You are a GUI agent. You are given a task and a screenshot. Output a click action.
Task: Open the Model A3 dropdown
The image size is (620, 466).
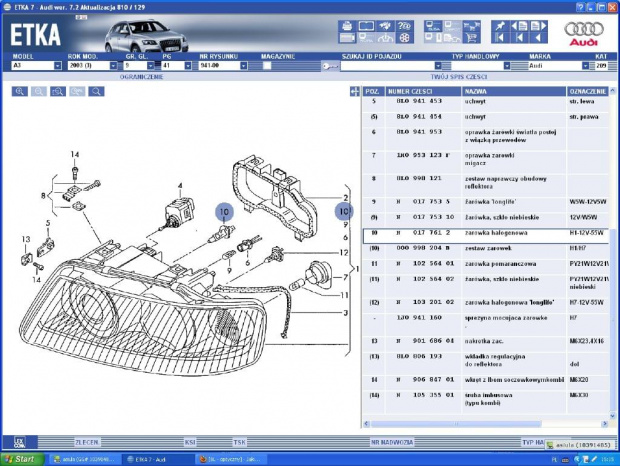(58, 66)
